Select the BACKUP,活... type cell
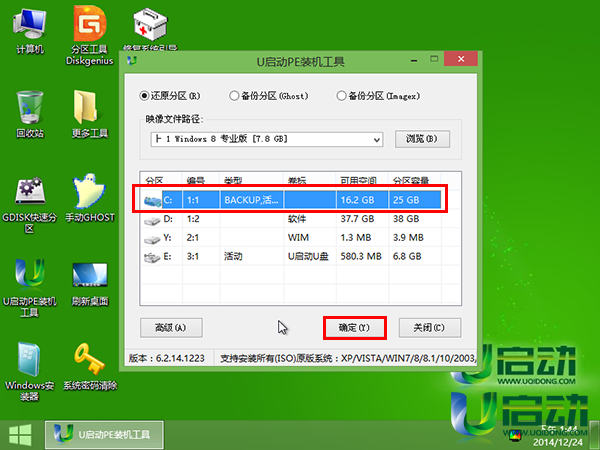 click(251, 200)
